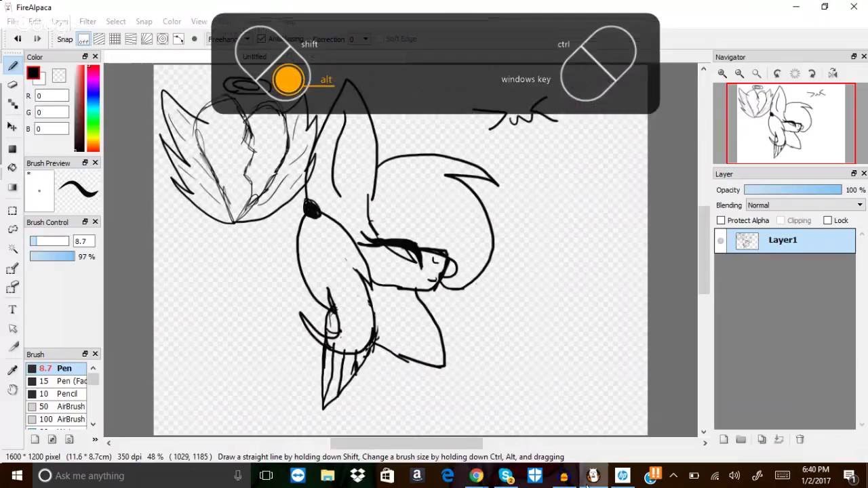Toggle the Lock checkbox in Layer panel
This screenshot has height=488, width=868.
tap(827, 220)
